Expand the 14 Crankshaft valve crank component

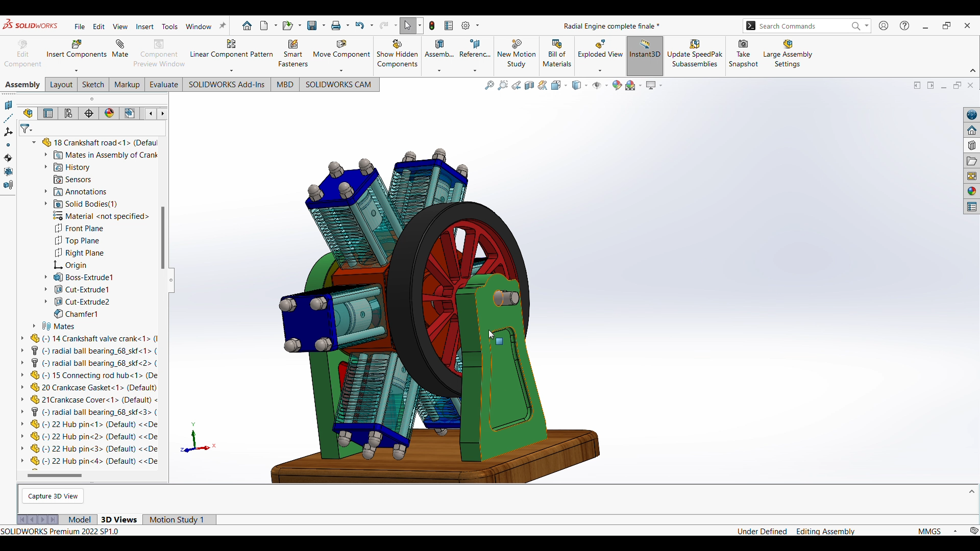(x=22, y=339)
